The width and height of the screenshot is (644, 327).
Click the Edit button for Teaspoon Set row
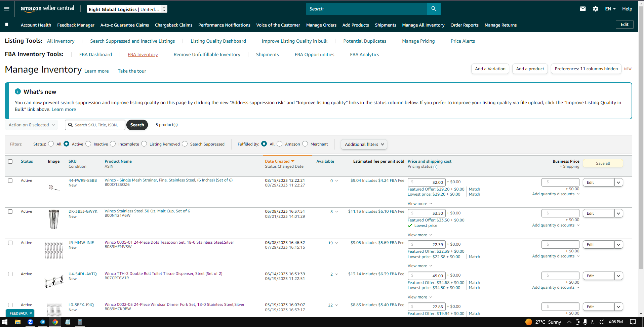click(x=598, y=245)
